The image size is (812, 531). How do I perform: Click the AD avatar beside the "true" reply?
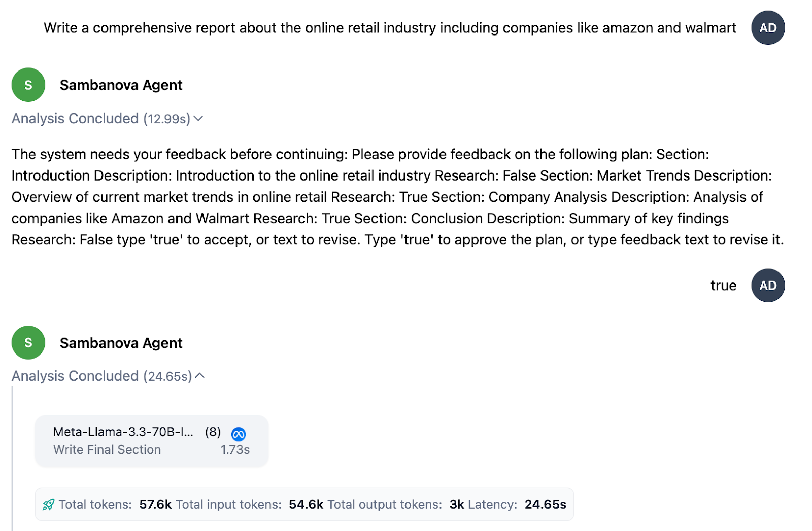(x=767, y=286)
